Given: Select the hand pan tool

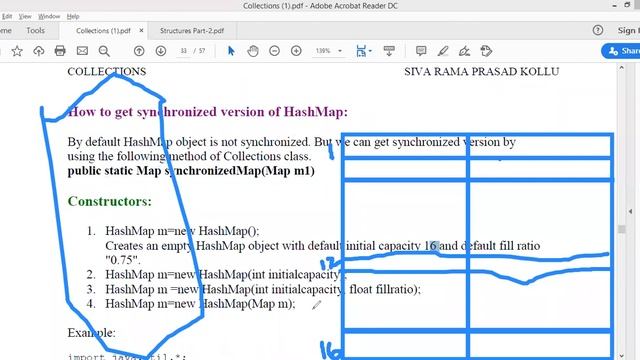Looking at the screenshot, I should pos(253,51).
